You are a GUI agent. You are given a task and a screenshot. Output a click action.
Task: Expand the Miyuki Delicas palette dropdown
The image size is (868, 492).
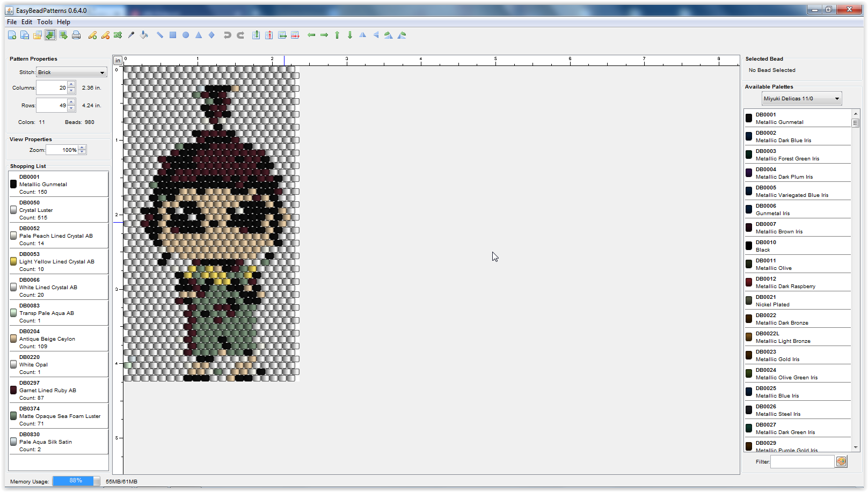[x=801, y=99]
